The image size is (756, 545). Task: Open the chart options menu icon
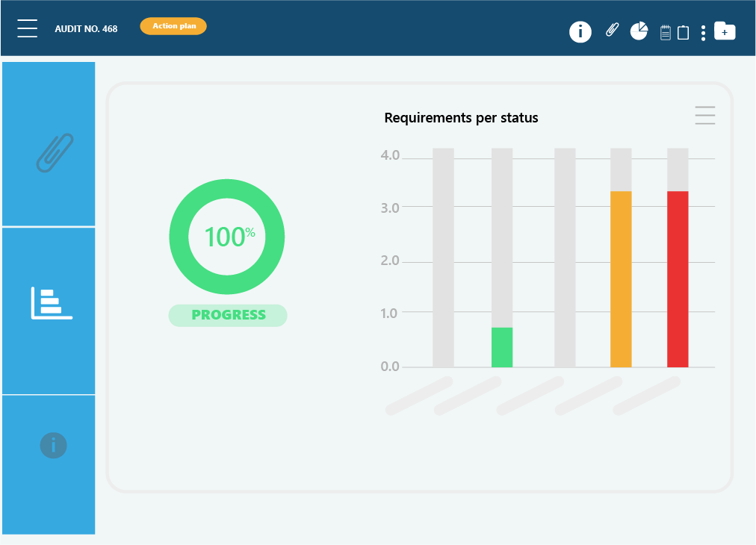pos(704,116)
